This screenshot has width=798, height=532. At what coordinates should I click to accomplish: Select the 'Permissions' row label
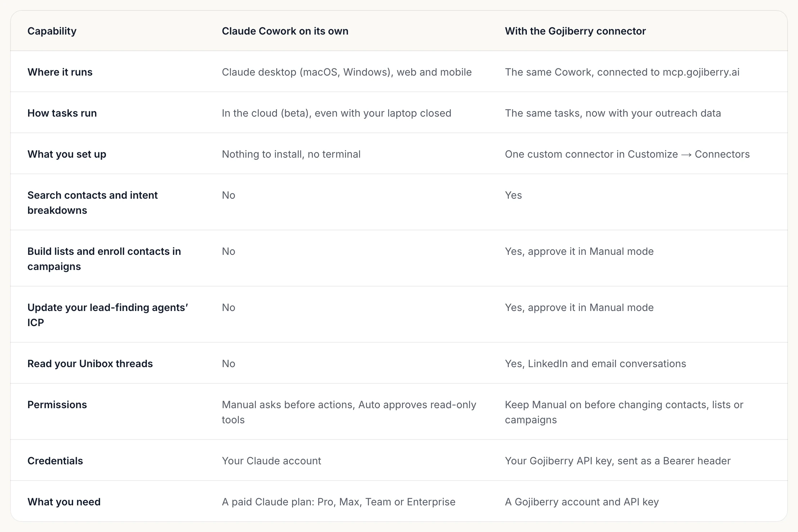click(57, 405)
